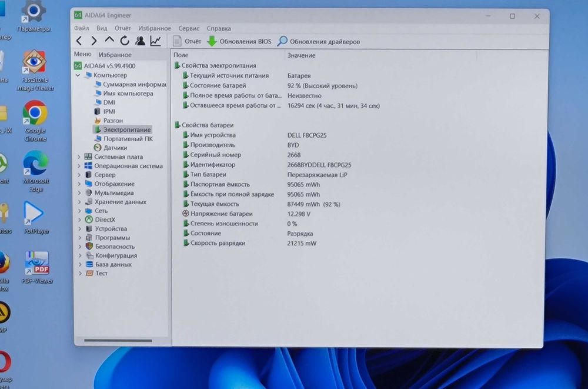Open Microsoft Edge desktop icon
The width and height of the screenshot is (588, 389).
point(36,172)
